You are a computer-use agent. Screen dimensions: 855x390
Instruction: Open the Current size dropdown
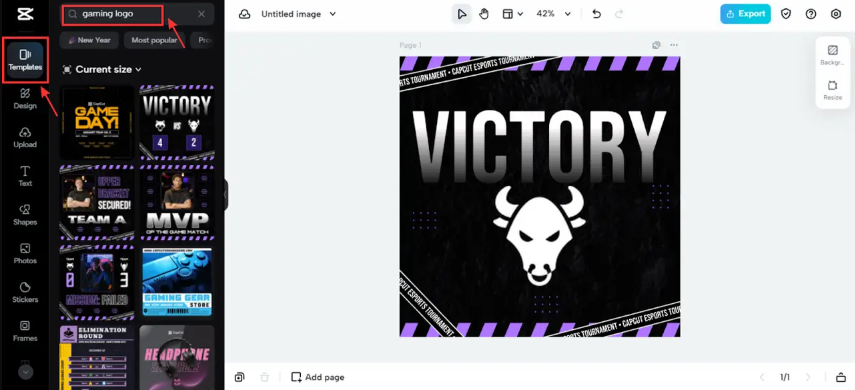[102, 69]
